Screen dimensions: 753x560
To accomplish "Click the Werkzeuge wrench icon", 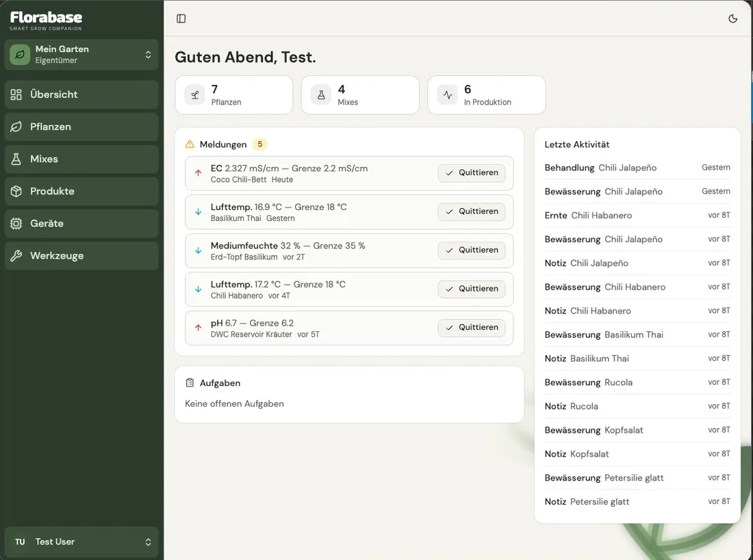I will (x=16, y=255).
